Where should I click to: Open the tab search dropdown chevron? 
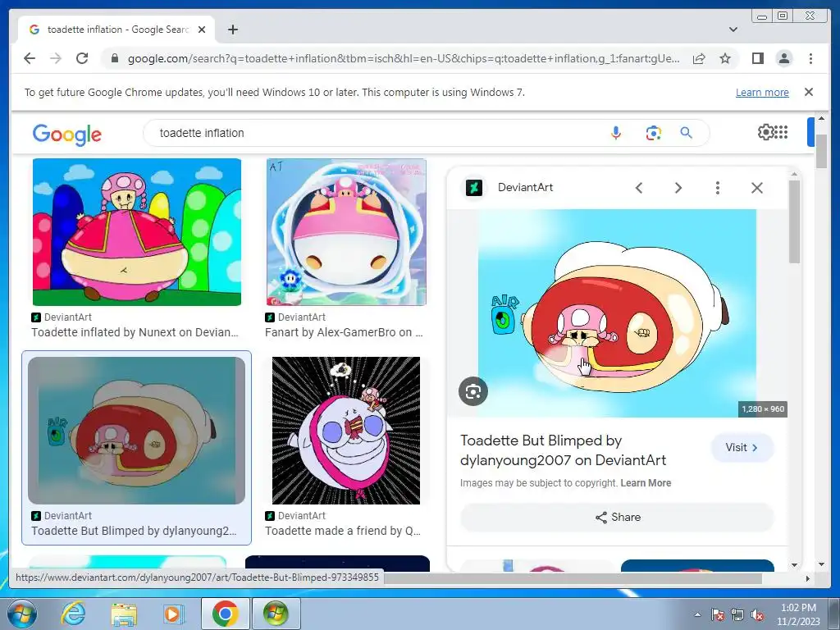[733, 30]
